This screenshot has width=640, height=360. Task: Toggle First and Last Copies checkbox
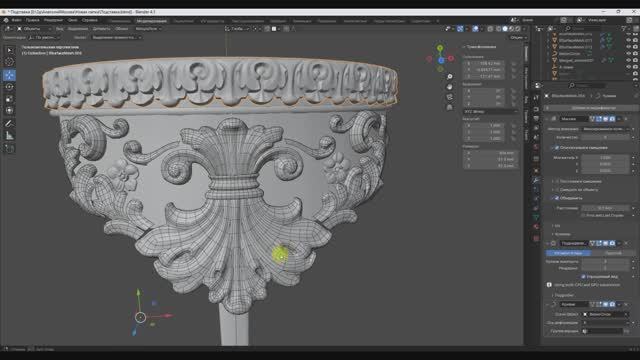click(x=583, y=215)
